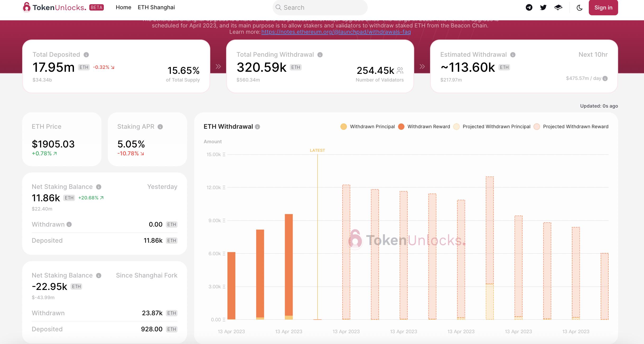This screenshot has height=344, width=644.
Task: Click inside the Search input field
Action: click(317, 7)
